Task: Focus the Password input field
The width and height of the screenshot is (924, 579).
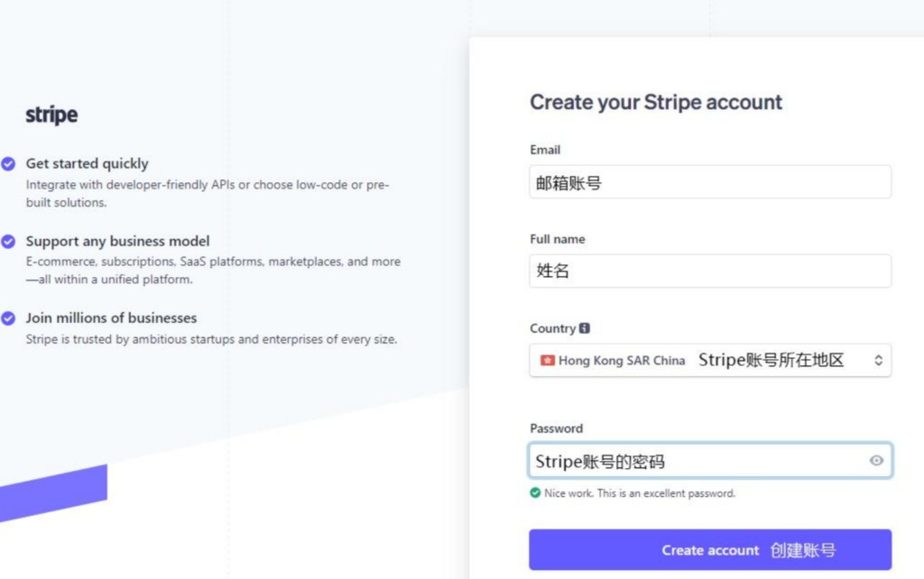Action: (x=710, y=461)
